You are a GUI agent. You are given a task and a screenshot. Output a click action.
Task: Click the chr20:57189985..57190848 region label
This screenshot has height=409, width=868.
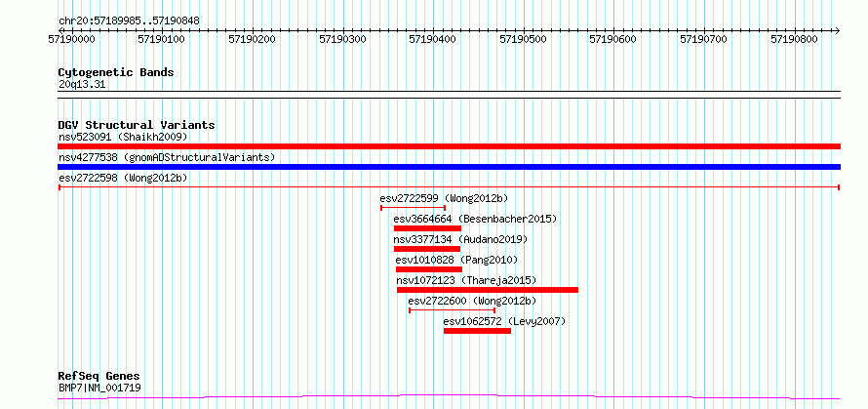[129, 21]
